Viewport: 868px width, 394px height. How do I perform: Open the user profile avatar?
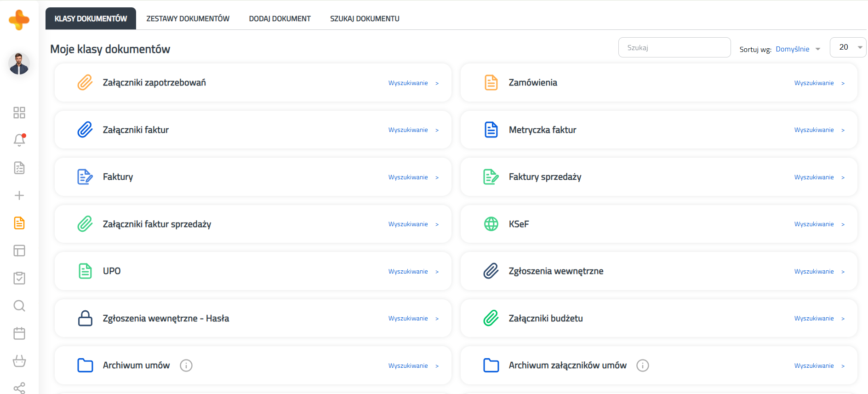tap(19, 63)
